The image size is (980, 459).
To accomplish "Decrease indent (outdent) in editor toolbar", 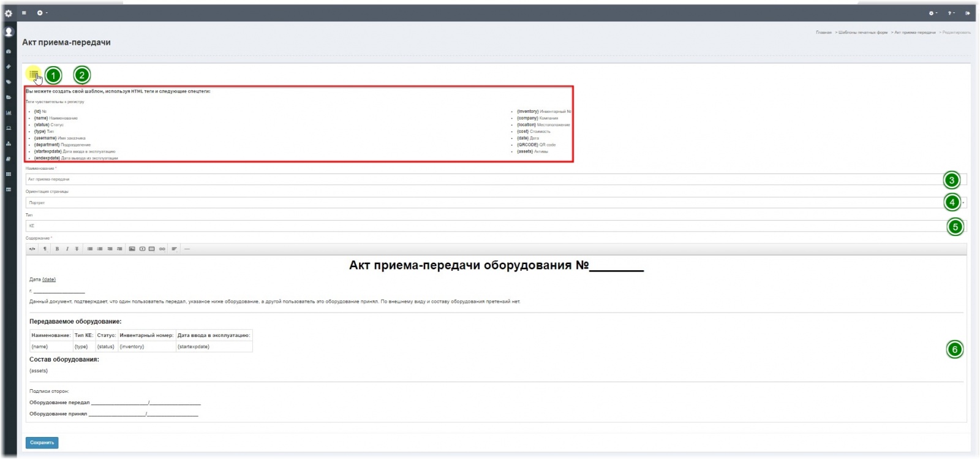I will [x=110, y=249].
